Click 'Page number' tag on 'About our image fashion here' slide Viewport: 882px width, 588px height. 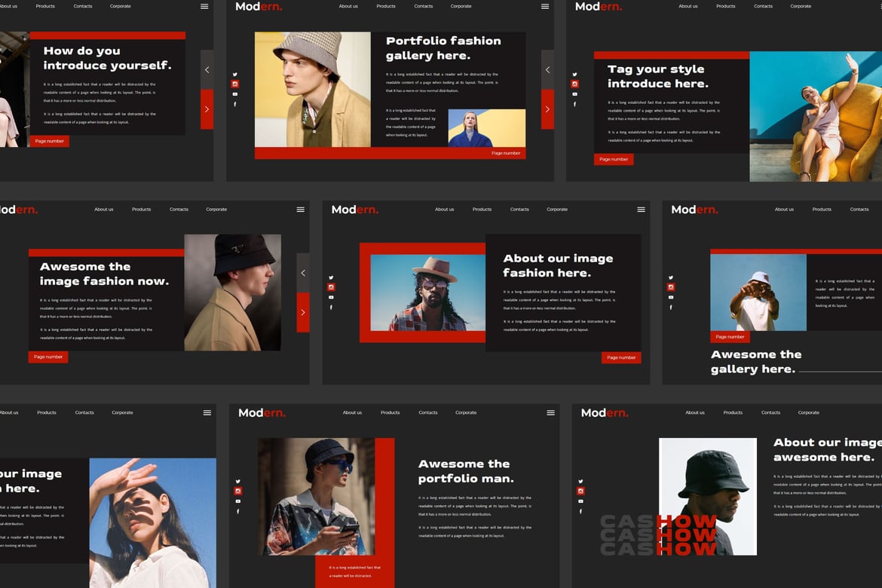tap(621, 357)
